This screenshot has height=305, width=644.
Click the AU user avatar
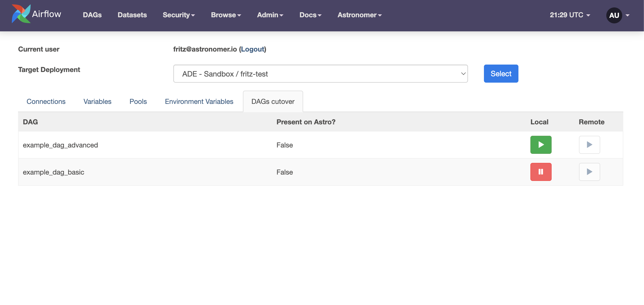pyautogui.click(x=614, y=15)
